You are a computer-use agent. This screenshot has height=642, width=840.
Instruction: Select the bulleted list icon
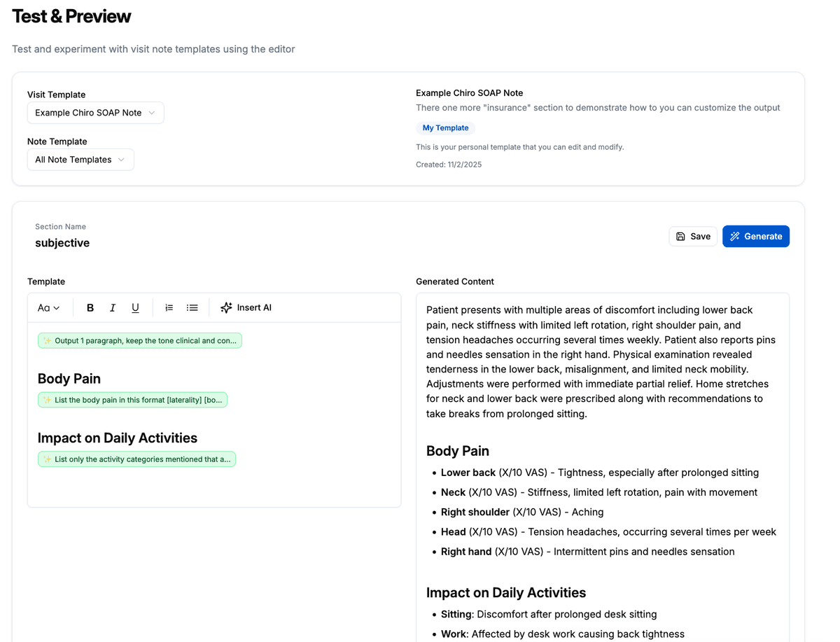[192, 307]
